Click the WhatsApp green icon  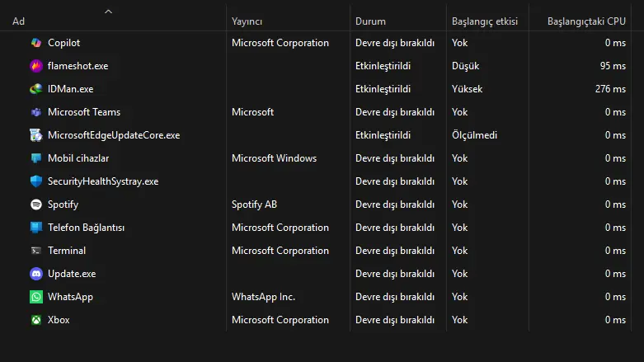pyautogui.click(x=36, y=297)
